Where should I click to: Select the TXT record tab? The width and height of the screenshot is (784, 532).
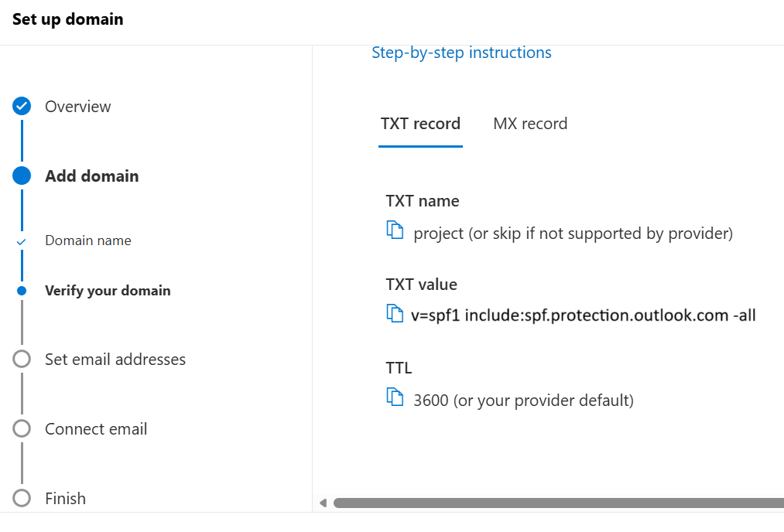coord(420,124)
